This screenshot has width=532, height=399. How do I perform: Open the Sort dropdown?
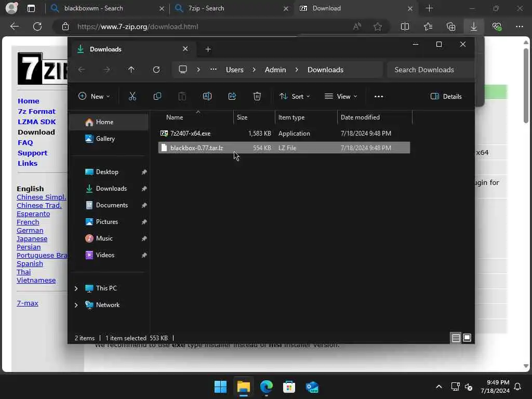point(295,96)
